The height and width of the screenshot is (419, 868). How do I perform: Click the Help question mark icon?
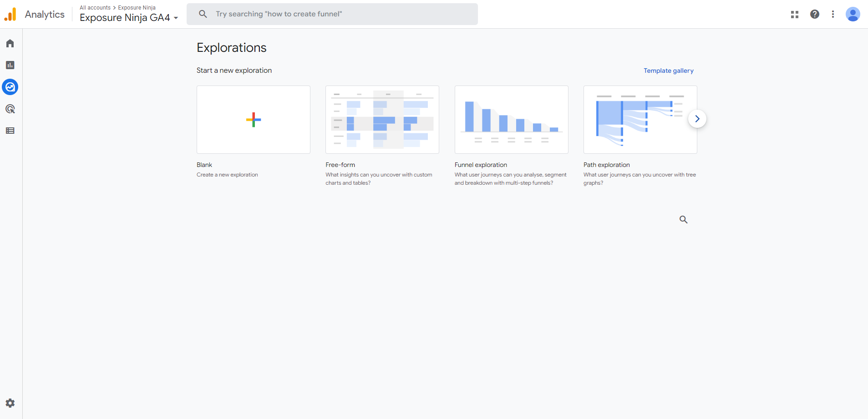click(x=815, y=14)
